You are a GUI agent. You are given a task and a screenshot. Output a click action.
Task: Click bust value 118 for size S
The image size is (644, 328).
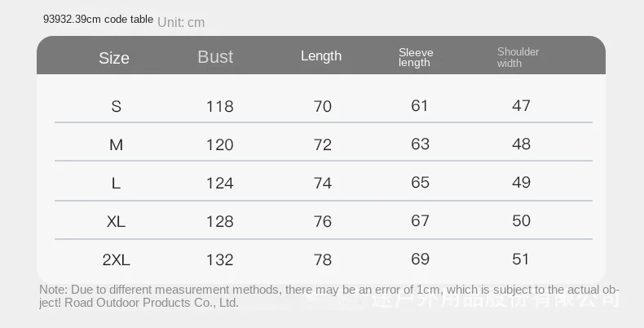point(219,106)
